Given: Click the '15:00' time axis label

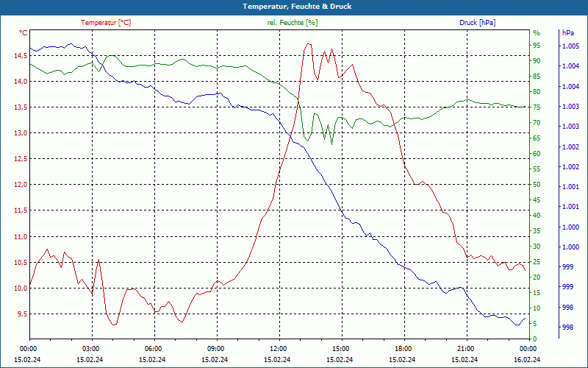Looking at the screenshot, I should (x=340, y=348).
